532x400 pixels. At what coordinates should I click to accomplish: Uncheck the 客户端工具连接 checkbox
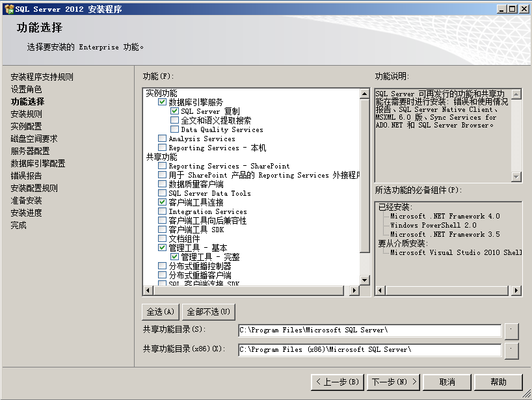pyautogui.click(x=162, y=202)
